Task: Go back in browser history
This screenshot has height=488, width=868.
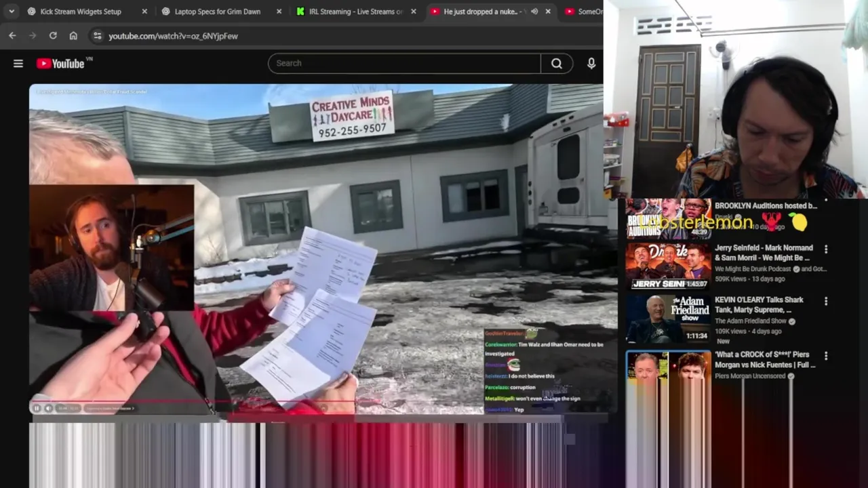Action: (12, 35)
